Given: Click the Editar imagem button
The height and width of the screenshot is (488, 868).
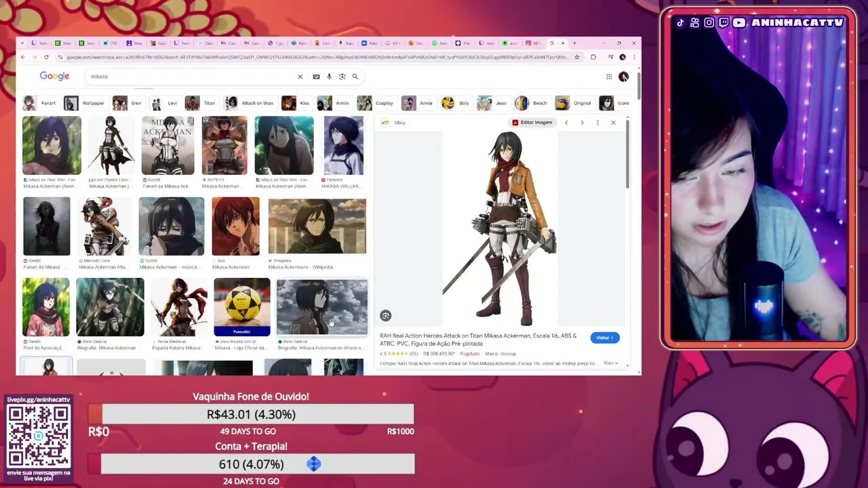Looking at the screenshot, I should (x=532, y=123).
